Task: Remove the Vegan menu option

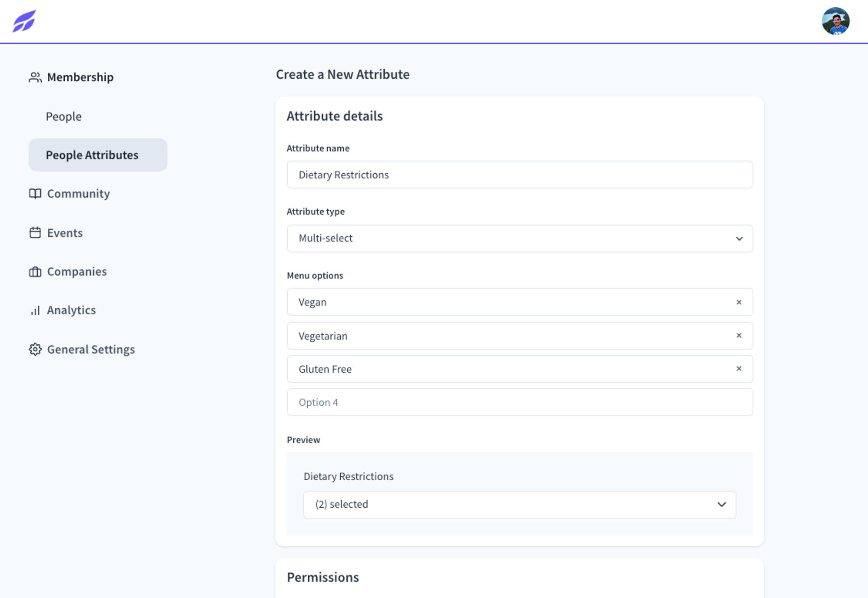Action: (x=739, y=302)
